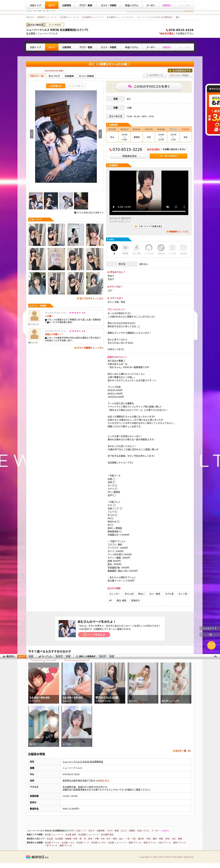Show next photo with right arrow

100,134
